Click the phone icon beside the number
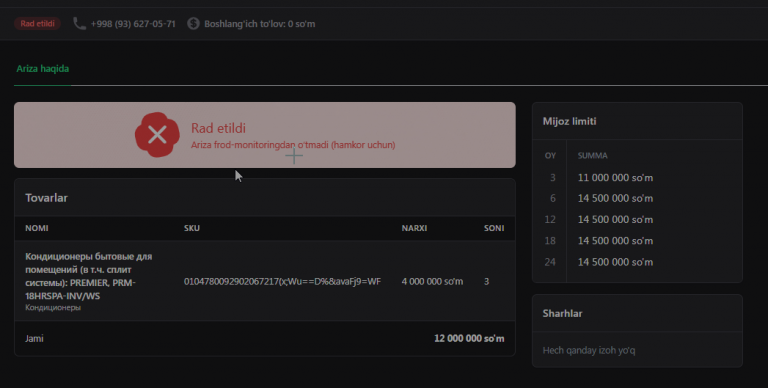Image resolution: width=768 pixels, height=388 pixels. point(79,24)
